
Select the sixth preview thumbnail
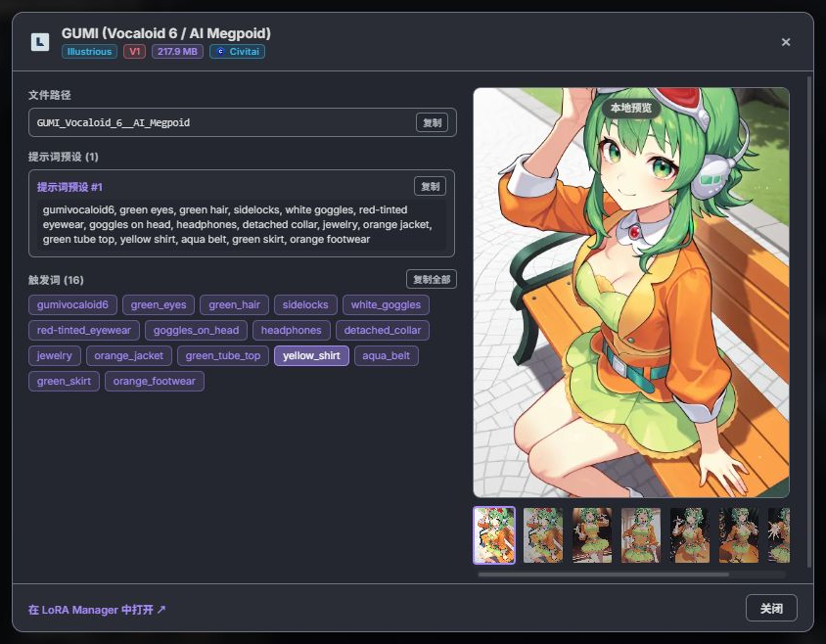[739, 535]
